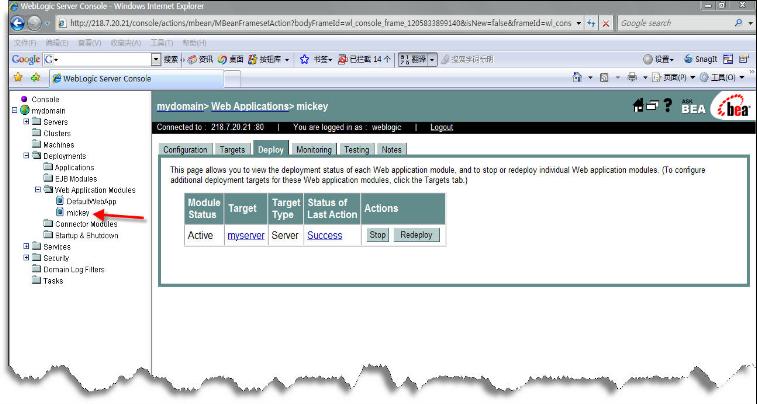
Task: Expand the Servers tree node
Action: (26, 122)
